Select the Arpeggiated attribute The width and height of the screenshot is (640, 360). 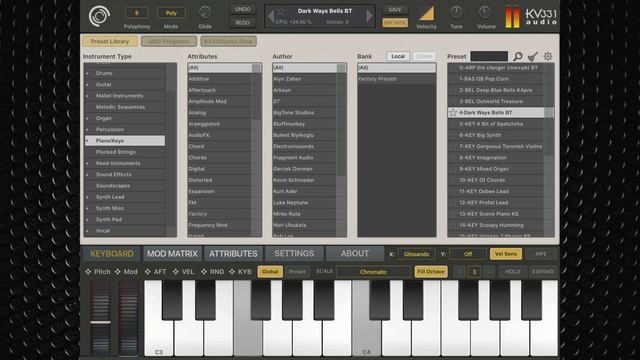tap(220, 124)
